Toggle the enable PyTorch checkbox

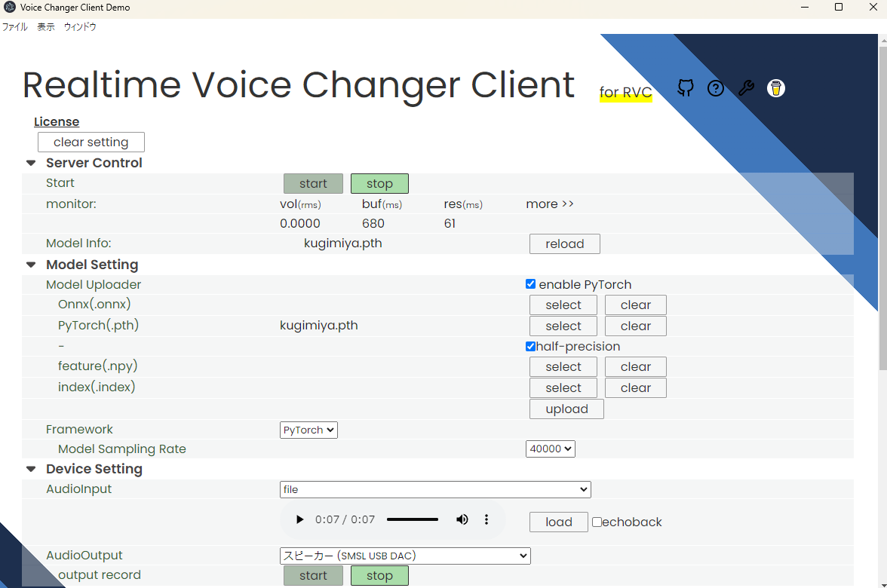531,283
